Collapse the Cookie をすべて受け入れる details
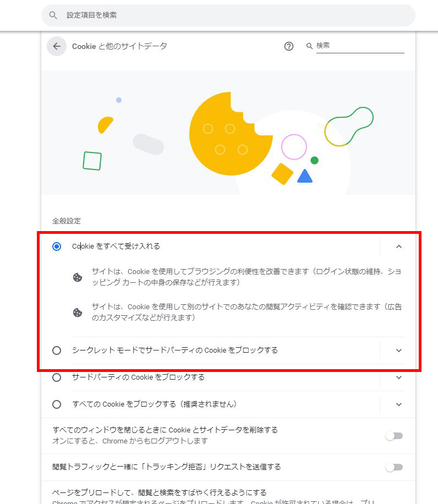Viewport: 438px width, 504px height. [x=398, y=246]
